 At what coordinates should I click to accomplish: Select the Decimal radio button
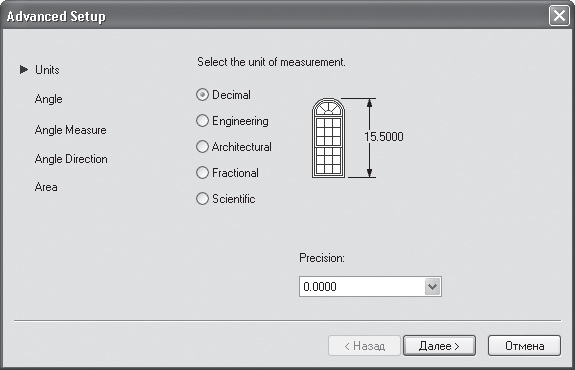[x=202, y=95]
